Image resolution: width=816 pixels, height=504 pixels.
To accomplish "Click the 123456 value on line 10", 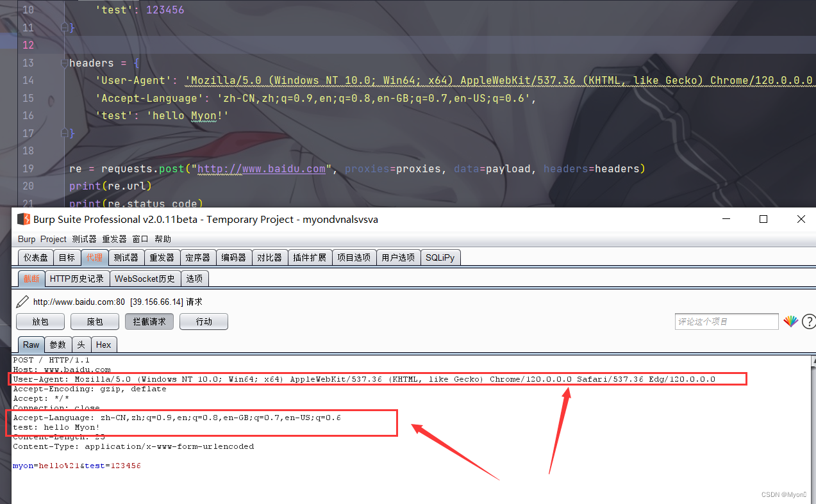I will 165,10.
